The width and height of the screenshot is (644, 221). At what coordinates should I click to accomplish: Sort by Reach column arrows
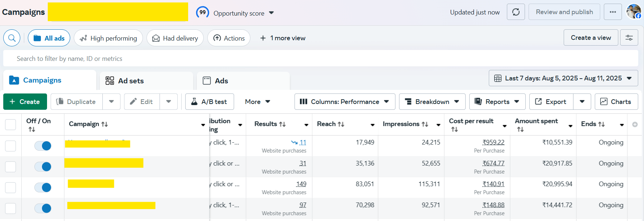341,124
